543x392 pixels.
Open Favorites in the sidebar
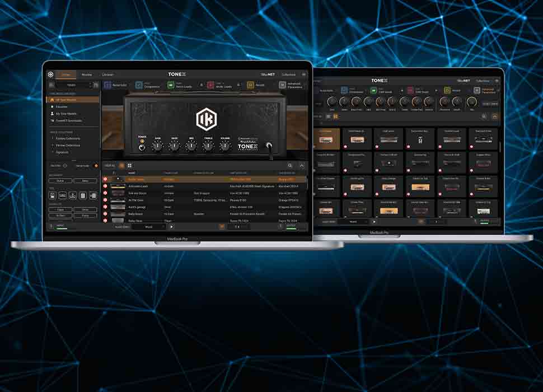click(x=62, y=106)
